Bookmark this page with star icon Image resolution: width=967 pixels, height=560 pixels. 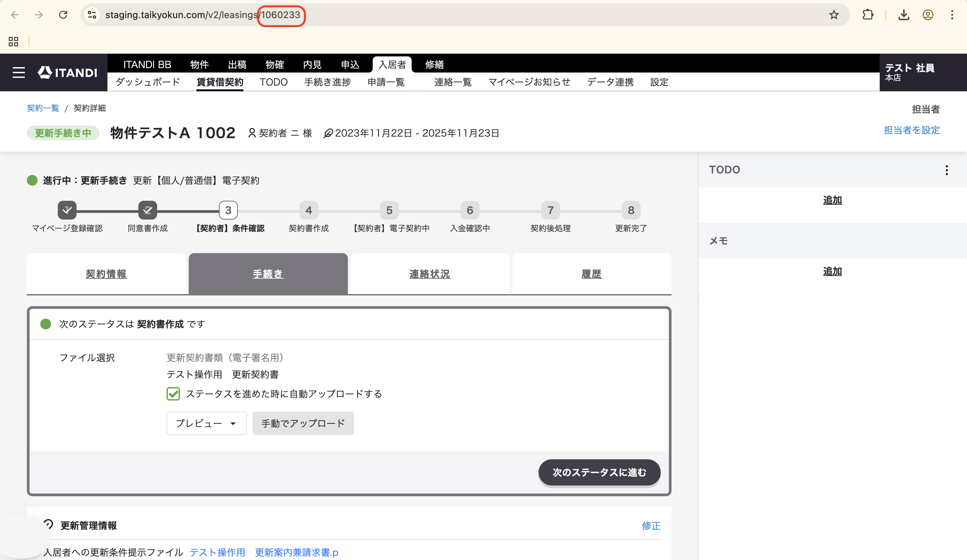point(834,15)
